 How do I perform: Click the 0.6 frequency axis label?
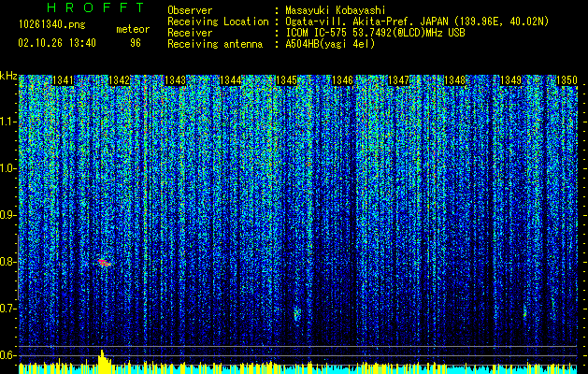[7, 355]
